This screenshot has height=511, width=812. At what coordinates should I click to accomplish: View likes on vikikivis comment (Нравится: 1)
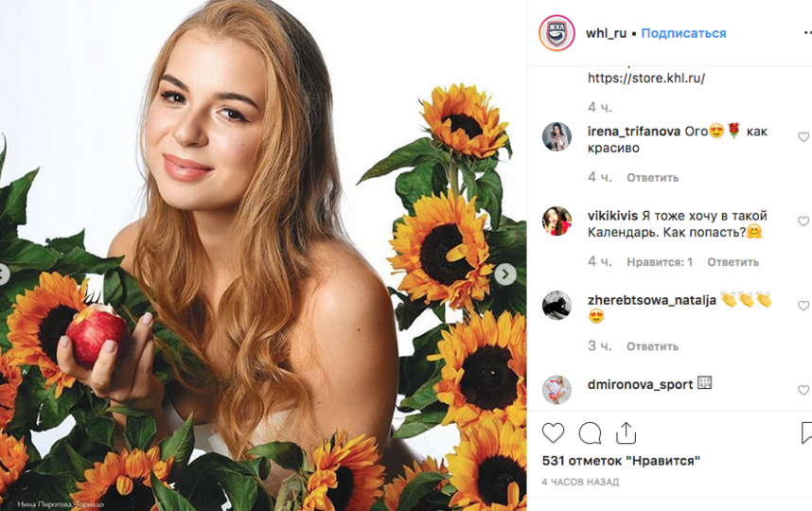[660, 262]
